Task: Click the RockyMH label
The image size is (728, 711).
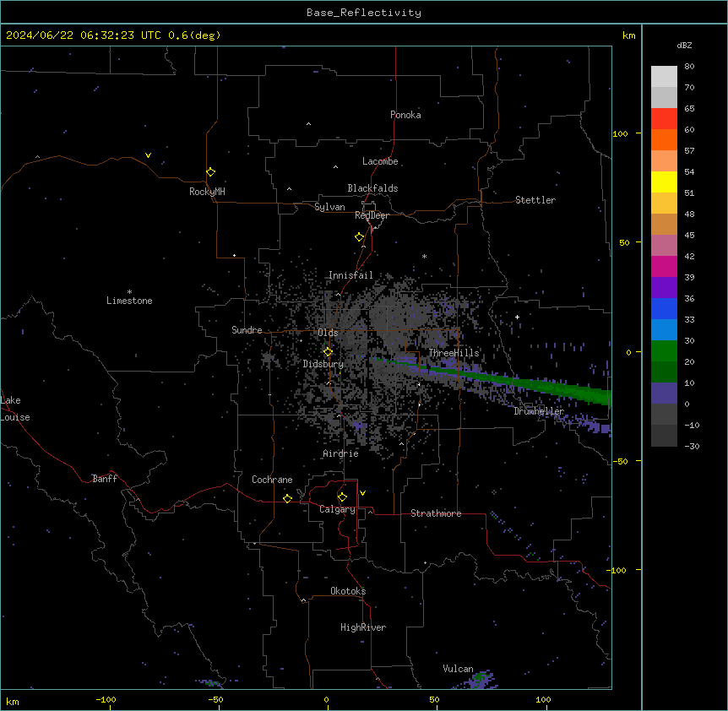Action: click(x=207, y=192)
